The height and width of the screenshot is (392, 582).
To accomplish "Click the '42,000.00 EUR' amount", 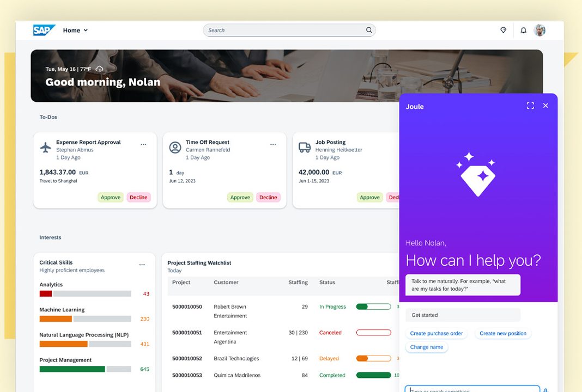I will click(320, 173).
